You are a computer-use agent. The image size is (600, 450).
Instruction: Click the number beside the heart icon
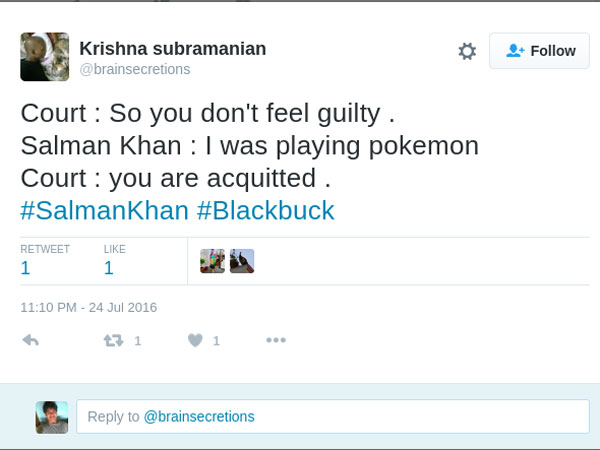[216, 341]
